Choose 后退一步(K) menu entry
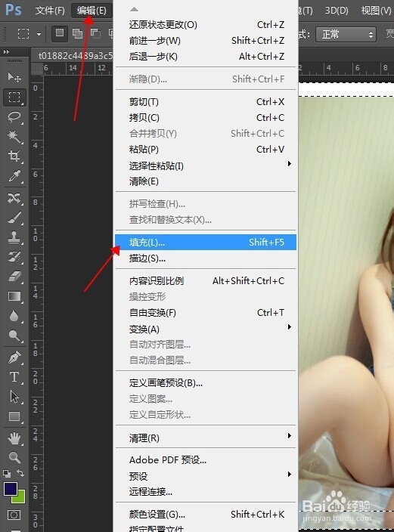Image resolution: width=394 pixels, height=532 pixels. tap(206, 57)
